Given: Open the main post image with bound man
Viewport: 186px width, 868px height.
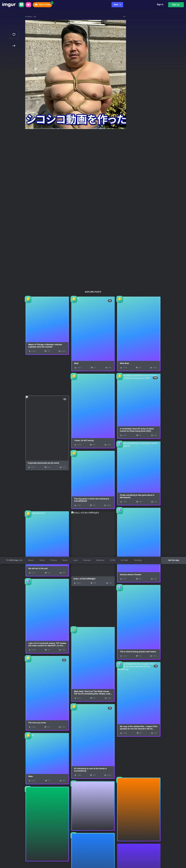Looking at the screenshot, I should (x=76, y=75).
